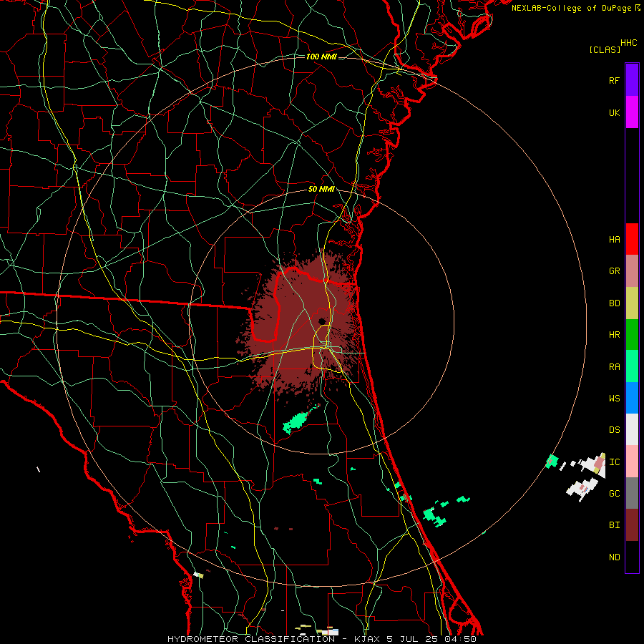
Task: Click the GC legend label
Action: [614, 493]
